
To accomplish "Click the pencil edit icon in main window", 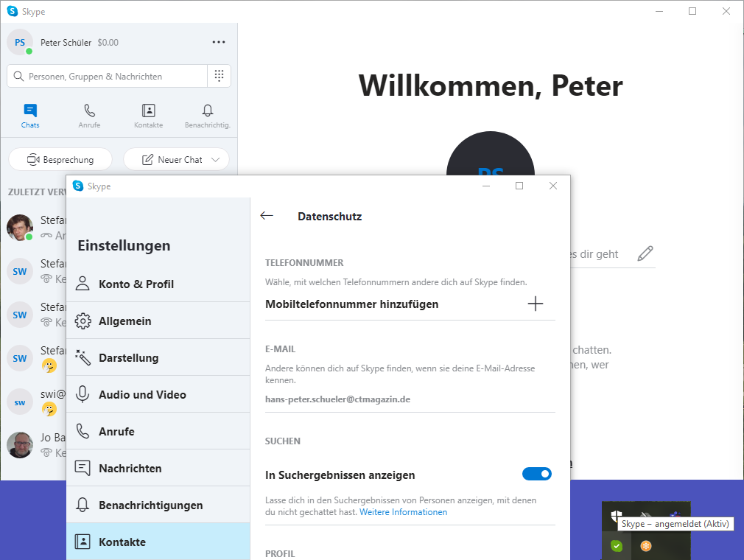I will [645, 253].
